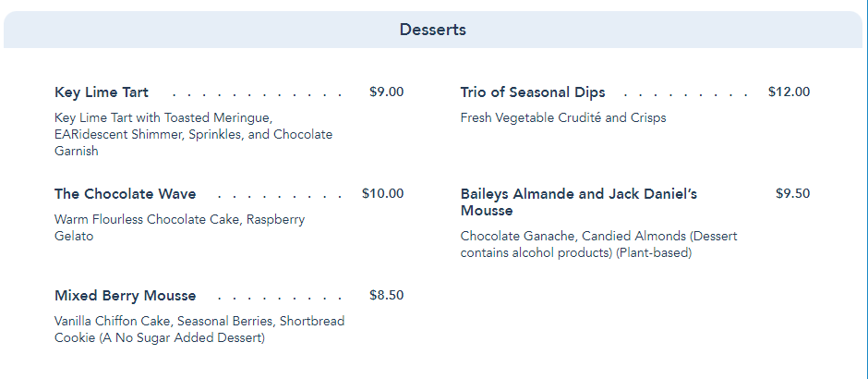Click the $9.00 Key Lime Tart price

[386, 92]
